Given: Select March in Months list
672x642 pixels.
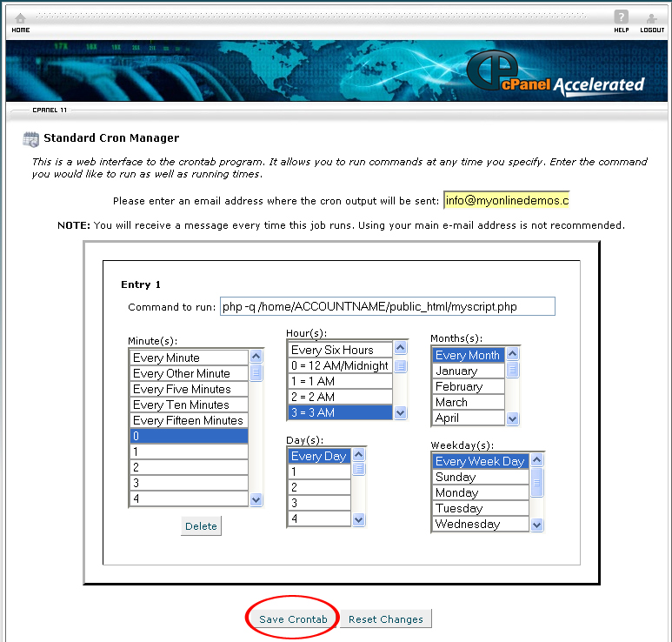Looking at the screenshot, I should (x=469, y=402).
